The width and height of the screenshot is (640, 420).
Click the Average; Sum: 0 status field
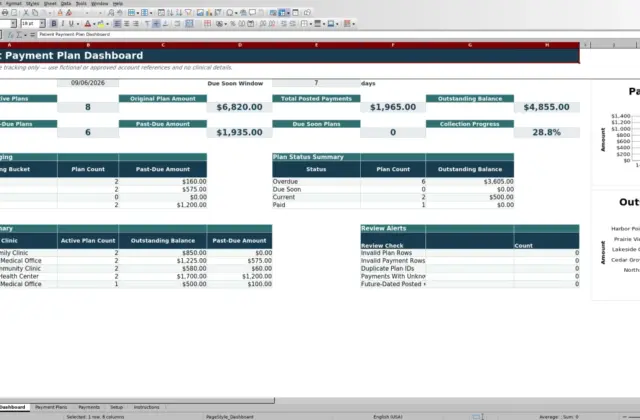coord(559,417)
